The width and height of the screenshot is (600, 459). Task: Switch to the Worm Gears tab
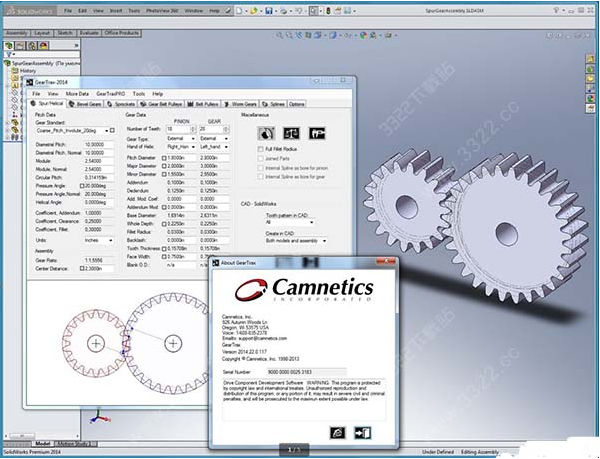click(240, 104)
